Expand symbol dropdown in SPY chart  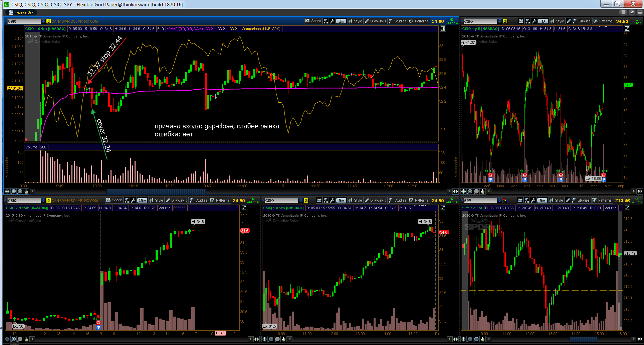tap(499, 200)
